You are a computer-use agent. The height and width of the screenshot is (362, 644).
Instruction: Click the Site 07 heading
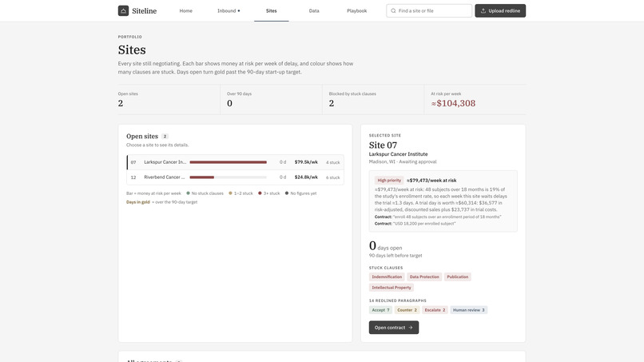click(383, 145)
